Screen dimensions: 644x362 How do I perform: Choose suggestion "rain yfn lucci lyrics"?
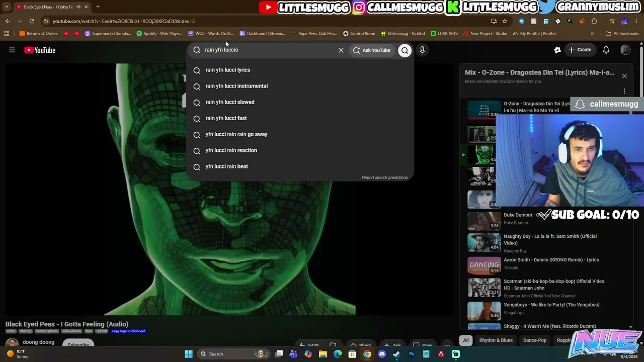(300, 70)
